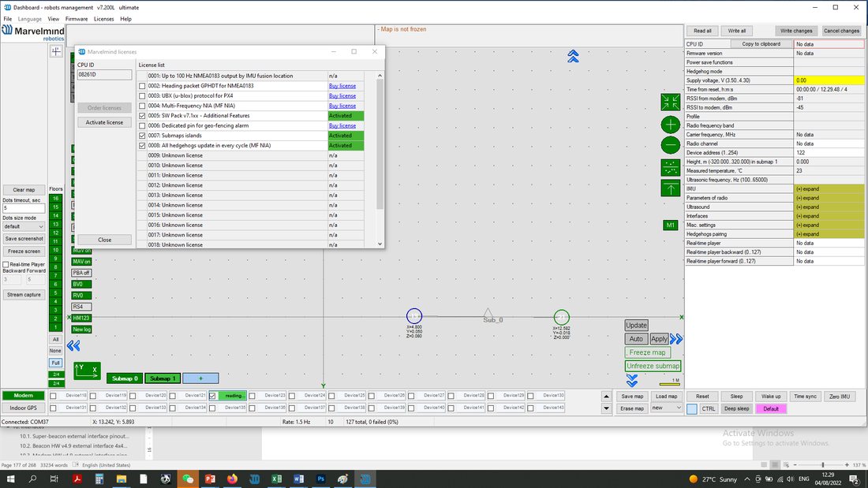Click Buy license link for UBX protocol
This screenshot has width=868, height=488.
click(x=342, y=95)
